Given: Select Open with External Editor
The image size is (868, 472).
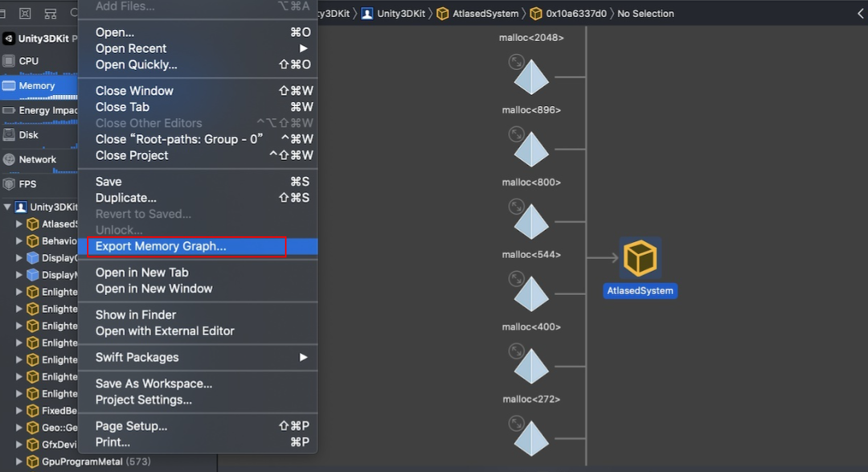Looking at the screenshot, I should pyautogui.click(x=198, y=330).
